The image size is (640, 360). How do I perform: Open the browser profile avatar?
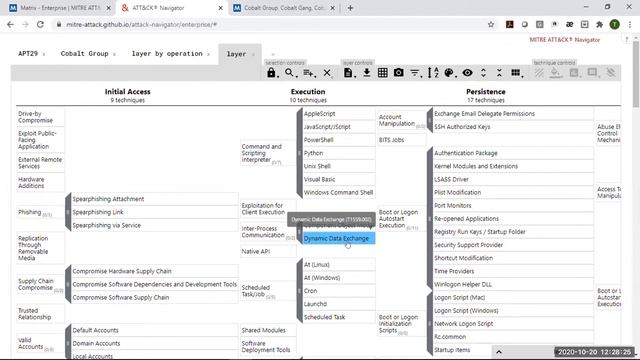[x=614, y=24]
